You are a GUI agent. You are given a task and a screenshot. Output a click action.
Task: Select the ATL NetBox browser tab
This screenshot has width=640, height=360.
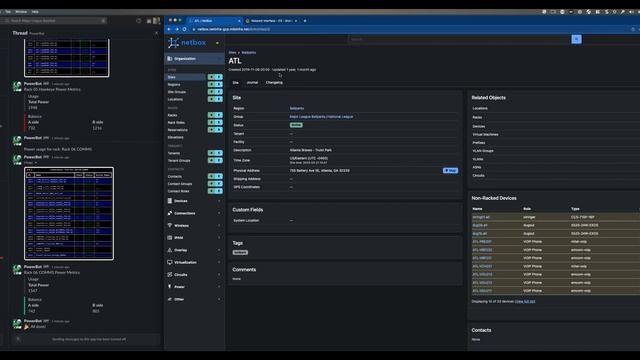(x=214, y=20)
